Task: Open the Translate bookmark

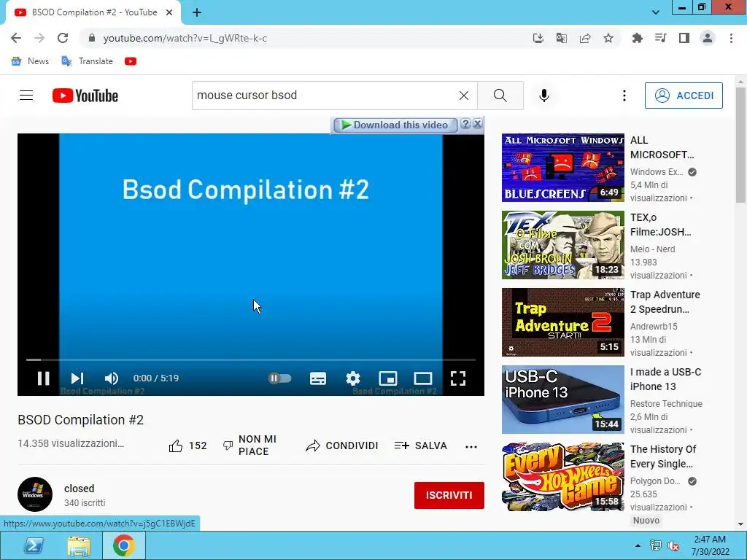Action: [x=88, y=61]
